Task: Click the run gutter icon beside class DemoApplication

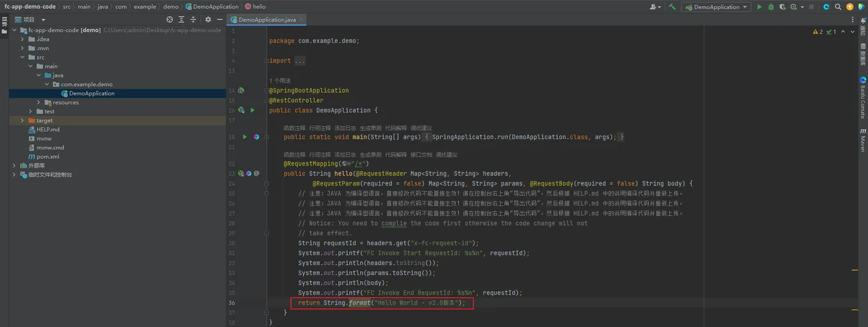Action: click(x=252, y=110)
